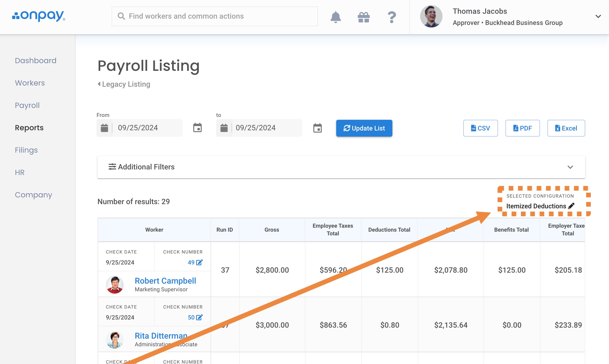The width and height of the screenshot is (609, 364).
Task: Expand the Additional Filters panel
Action: (x=341, y=167)
